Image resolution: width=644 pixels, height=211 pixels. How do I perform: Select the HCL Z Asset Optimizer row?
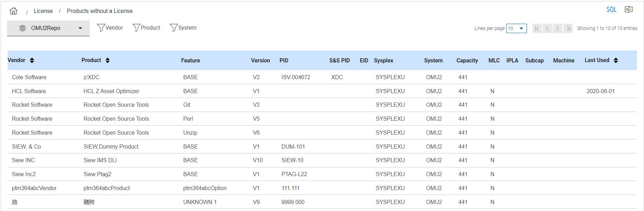pos(111,91)
